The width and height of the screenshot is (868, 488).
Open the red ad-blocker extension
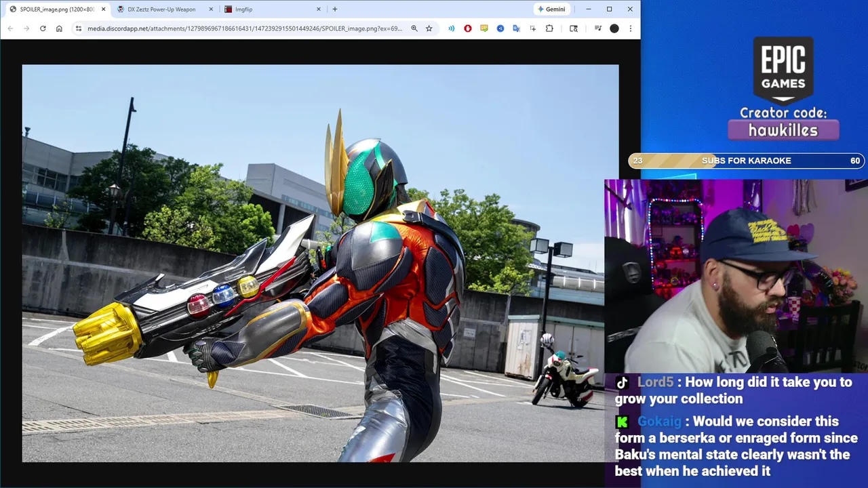pos(468,28)
